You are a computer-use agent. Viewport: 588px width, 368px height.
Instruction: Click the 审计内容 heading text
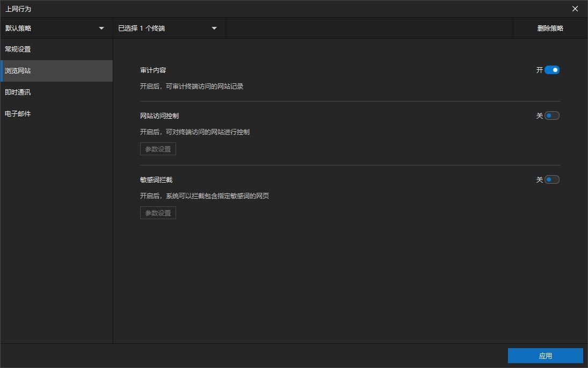pos(153,70)
